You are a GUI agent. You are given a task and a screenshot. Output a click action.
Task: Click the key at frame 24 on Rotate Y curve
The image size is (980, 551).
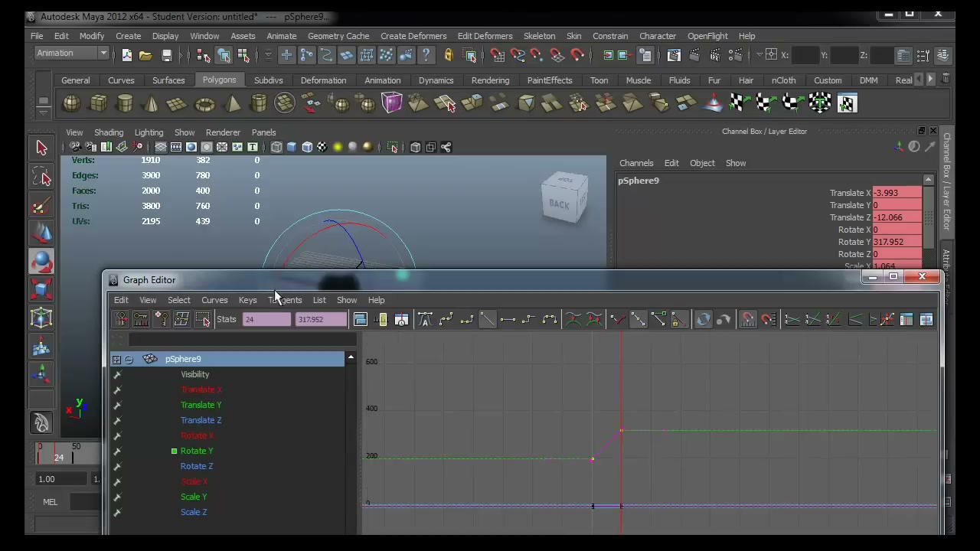[621, 430]
